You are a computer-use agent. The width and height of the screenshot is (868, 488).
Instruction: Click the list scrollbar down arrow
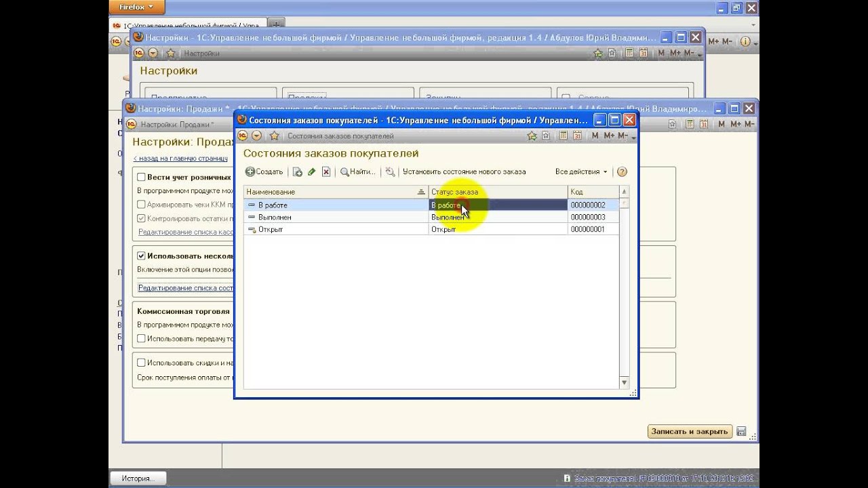(625, 383)
